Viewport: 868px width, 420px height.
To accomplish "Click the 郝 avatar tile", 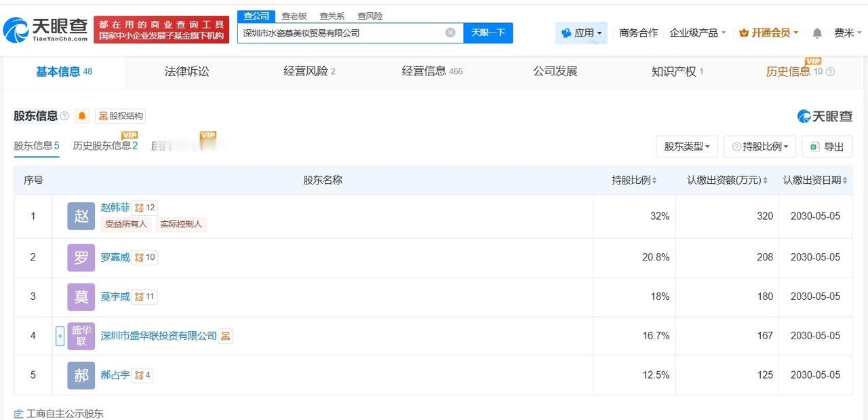I will click(x=81, y=375).
